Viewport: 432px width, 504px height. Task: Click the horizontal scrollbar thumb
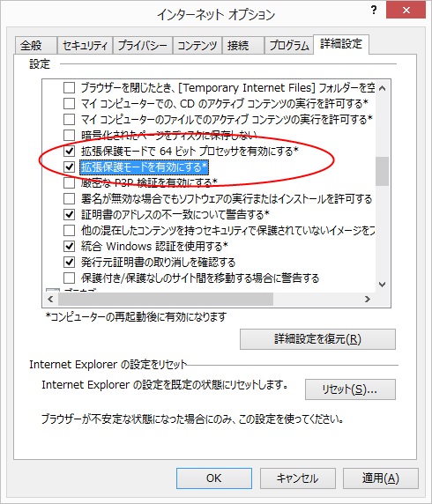click(166, 300)
